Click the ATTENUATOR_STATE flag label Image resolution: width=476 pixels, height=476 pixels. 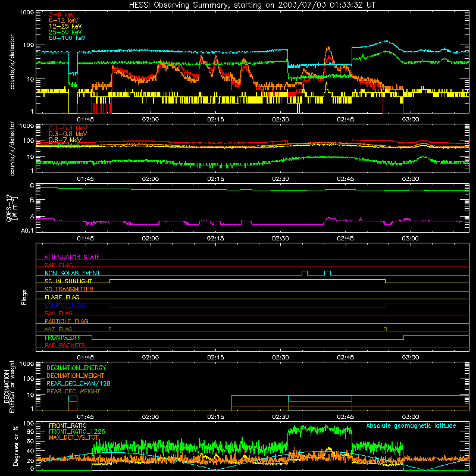pos(72,257)
